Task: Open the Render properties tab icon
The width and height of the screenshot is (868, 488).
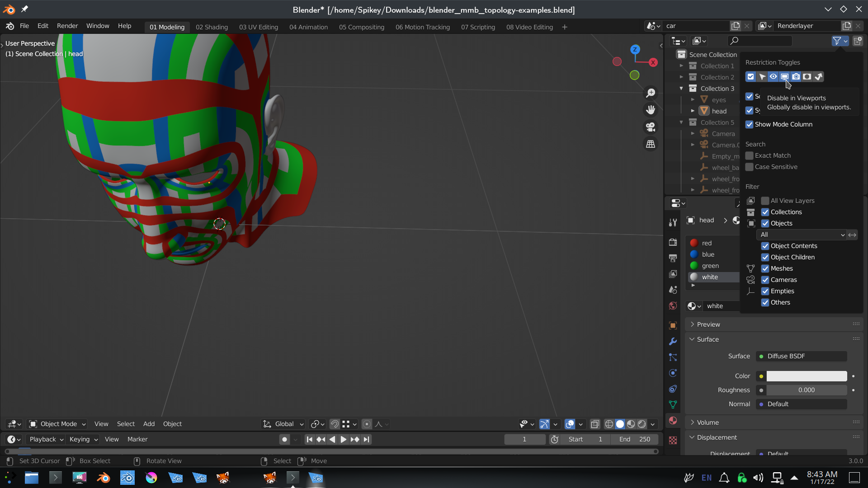Action: [x=673, y=242]
